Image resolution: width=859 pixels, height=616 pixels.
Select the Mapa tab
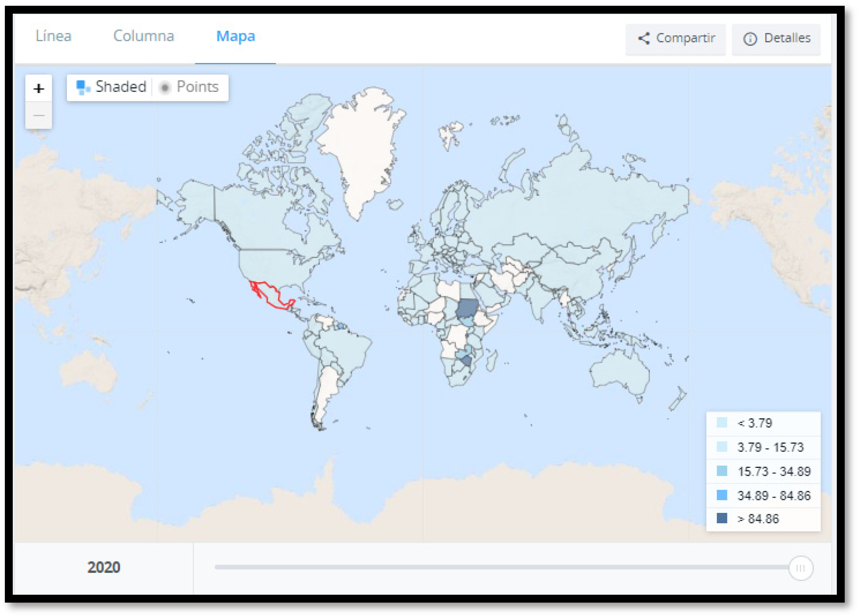click(x=235, y=36)
